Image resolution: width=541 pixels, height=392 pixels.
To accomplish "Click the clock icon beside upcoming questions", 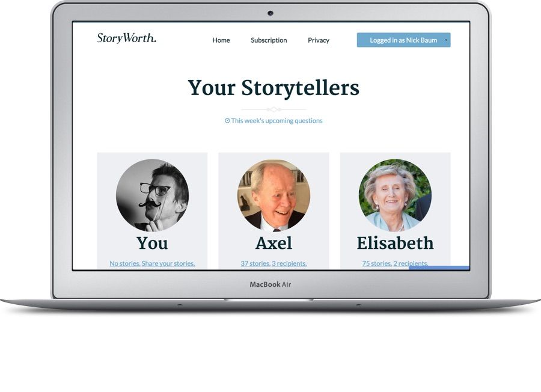I will click(227, 120).
